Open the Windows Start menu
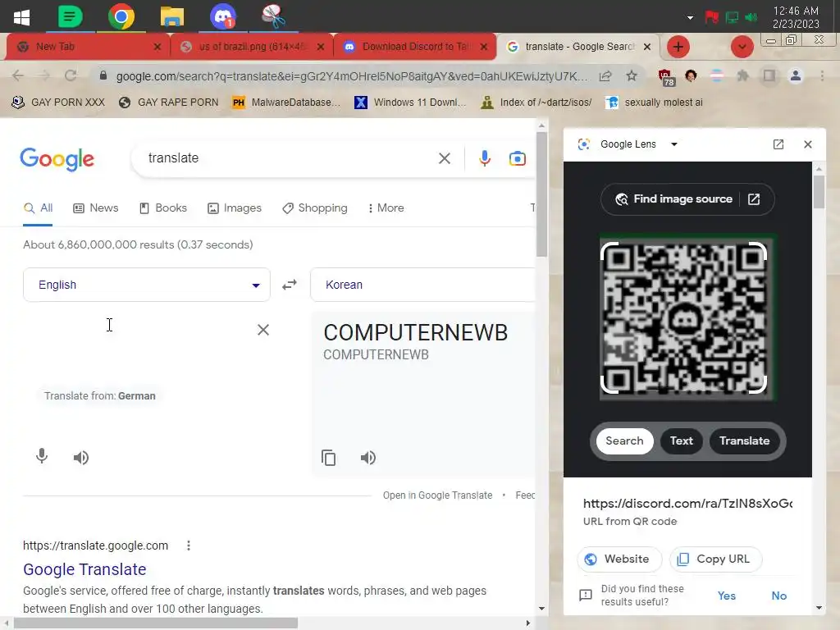The image size is (840, 630). [21, 16]
